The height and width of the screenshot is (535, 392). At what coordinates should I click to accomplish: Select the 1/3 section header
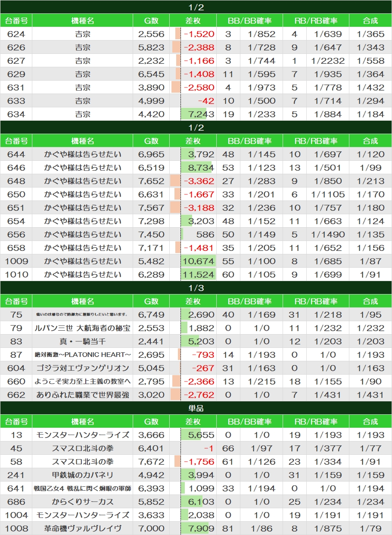tap(196, 288)
